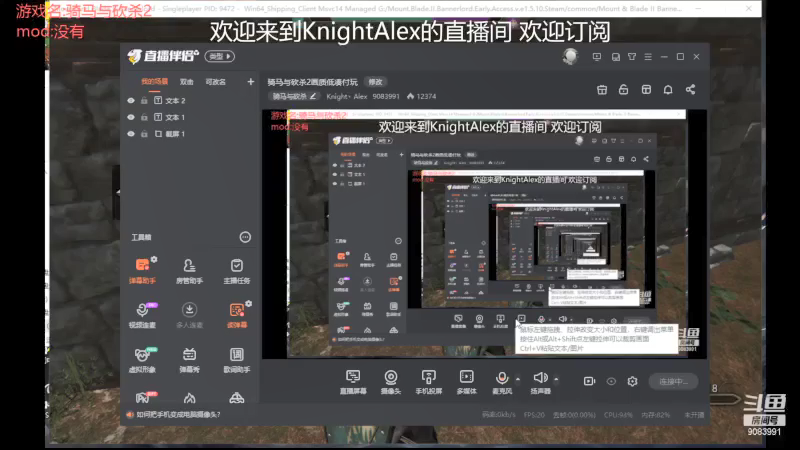Open the 房管助手 room manager assistant
This screenshot has height=450, width=800.
point(189,270)
